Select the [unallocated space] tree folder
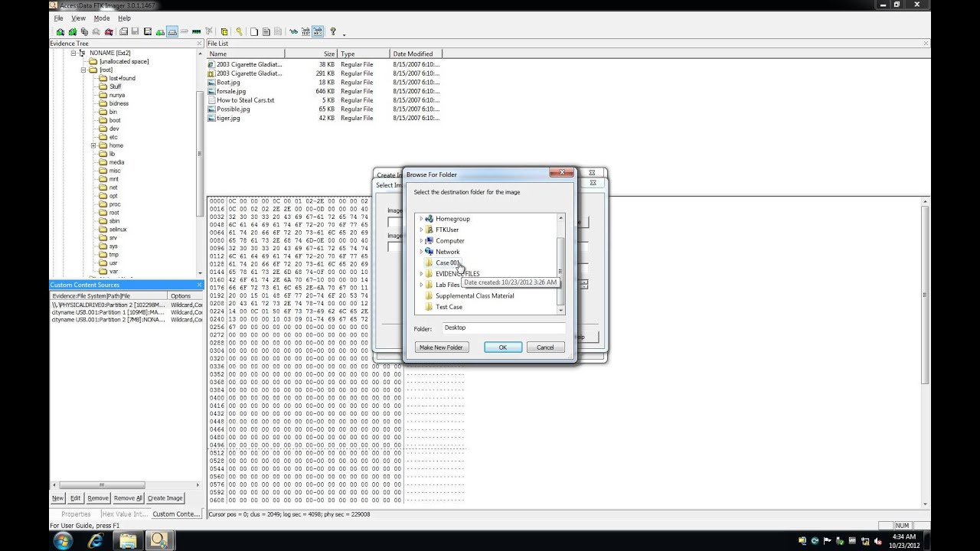Viewport: 980px width, 551px height. click(x=123, y=61)
